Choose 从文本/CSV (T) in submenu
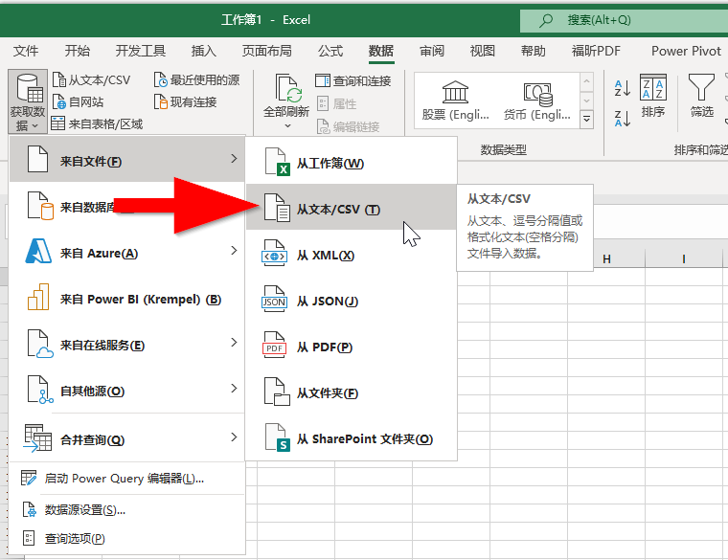Image resolution: width=728 pixels, height=560 pixels. [x=351, y=208]
